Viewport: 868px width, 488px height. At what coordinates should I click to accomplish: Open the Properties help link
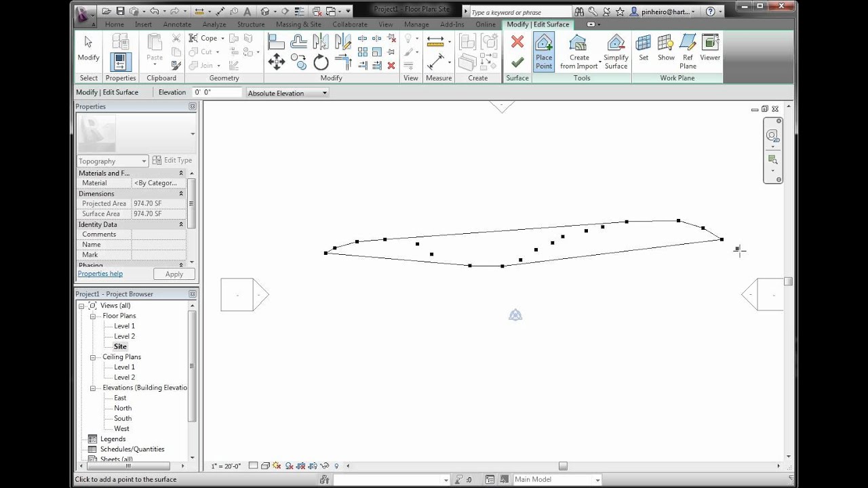[100, 273]
